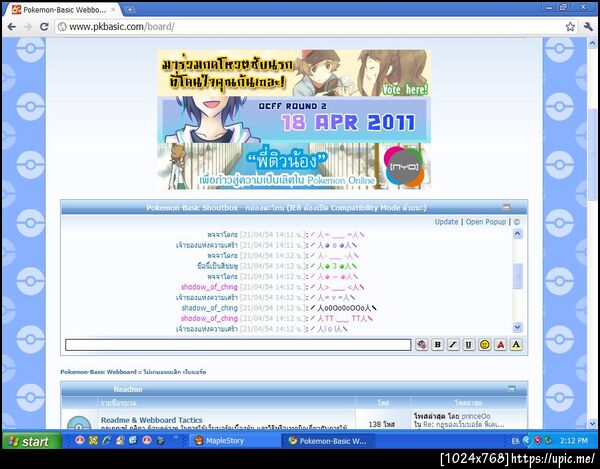Screen dimensions: 600x469
Task: Focus the shoutbox message input field
Action: click(x=238, y=345)
